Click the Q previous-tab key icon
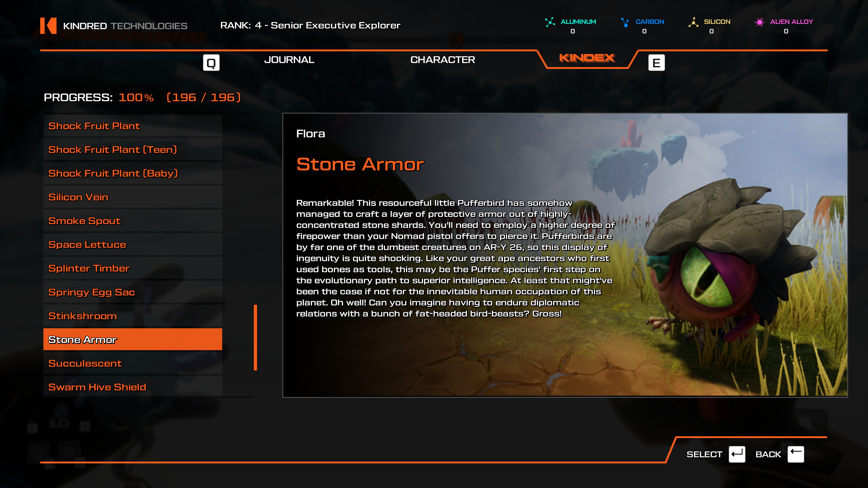Image resolution: width=868 pixels, height=488 pixels. pos(211,63)
